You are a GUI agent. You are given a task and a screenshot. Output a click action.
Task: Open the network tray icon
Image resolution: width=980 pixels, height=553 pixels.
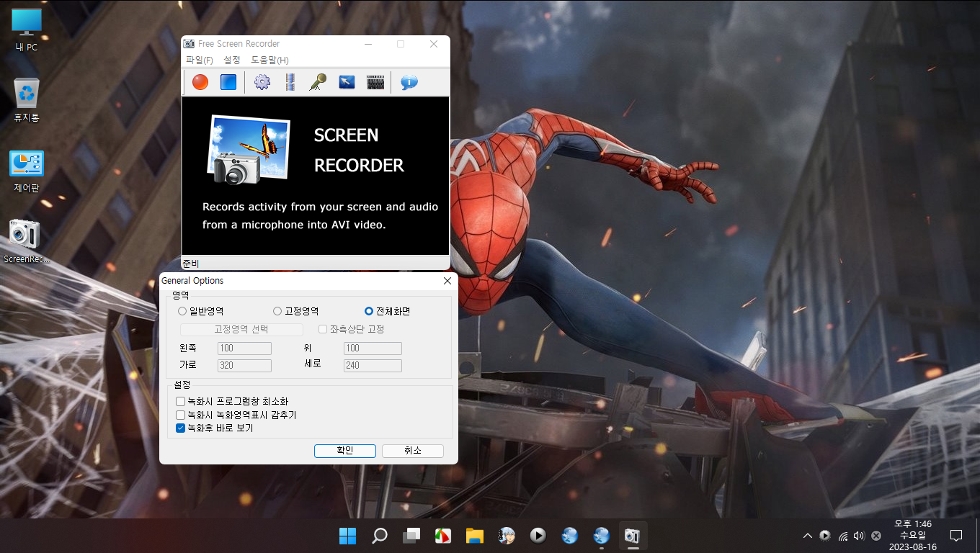[842, 536]
